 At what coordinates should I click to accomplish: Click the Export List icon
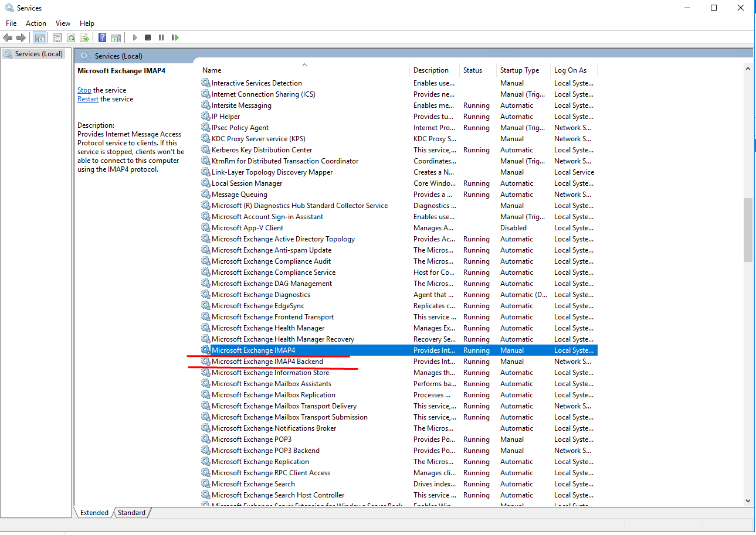click(x=84, y=37)
